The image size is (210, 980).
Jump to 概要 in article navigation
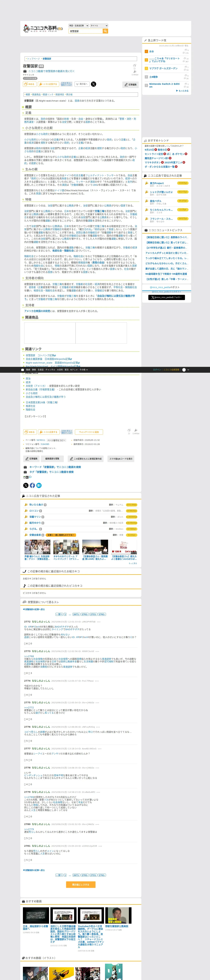pyautogui.click(x=28, y=94)
